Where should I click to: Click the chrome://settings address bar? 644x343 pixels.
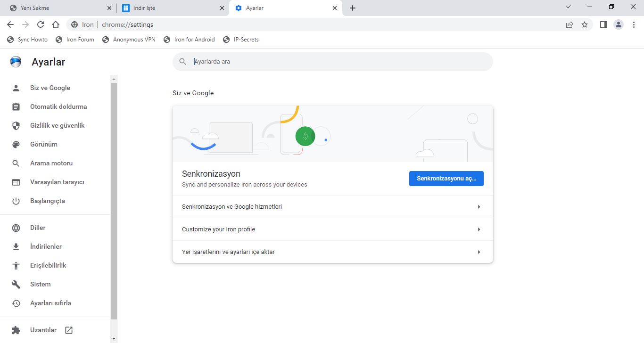point(330,24)
